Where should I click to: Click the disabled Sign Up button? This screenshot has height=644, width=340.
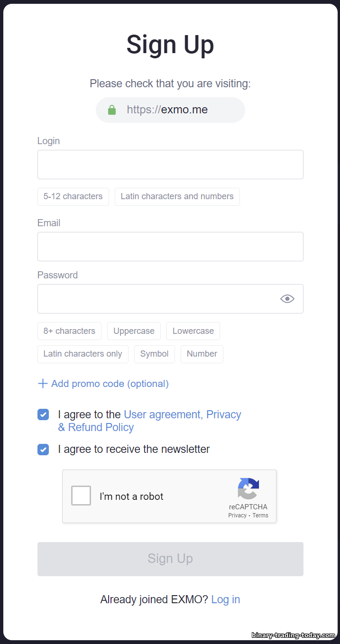(170, 559)
